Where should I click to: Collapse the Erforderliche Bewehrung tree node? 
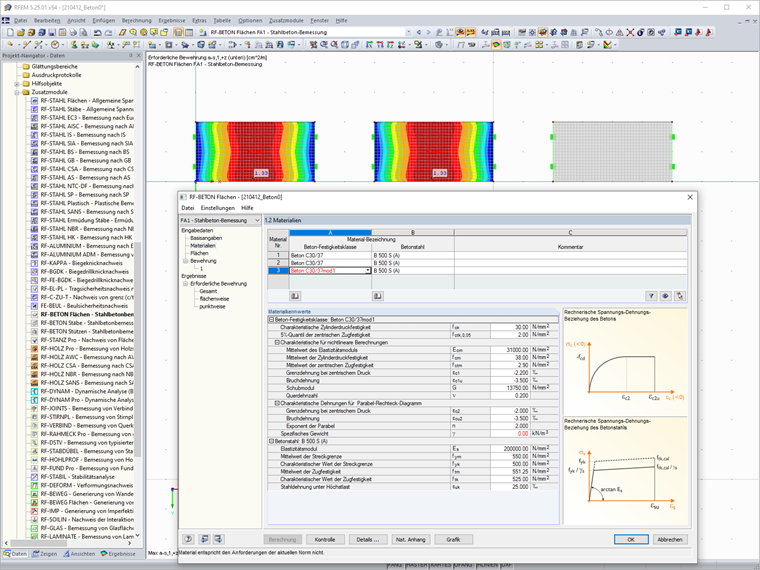pos(185,283)
